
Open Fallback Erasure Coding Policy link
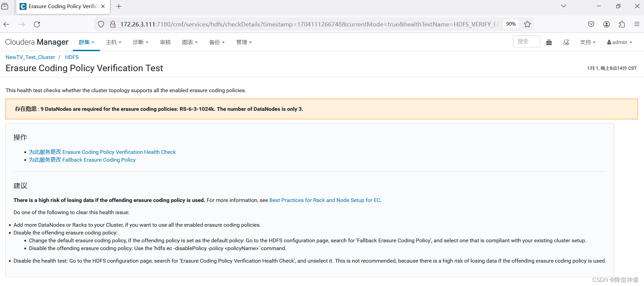point(82,160)
